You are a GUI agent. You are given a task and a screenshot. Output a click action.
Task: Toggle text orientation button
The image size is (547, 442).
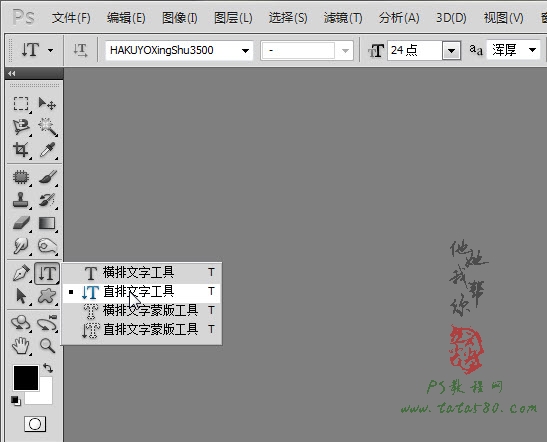coord(80,50)
